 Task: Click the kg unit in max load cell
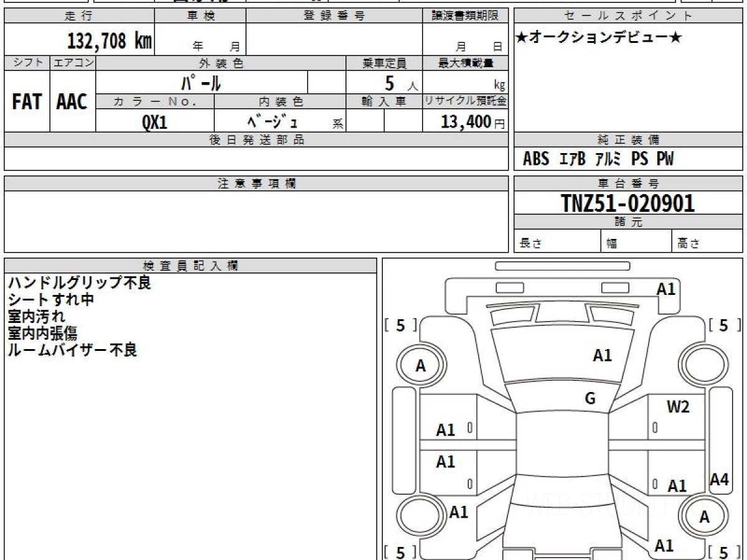[x=499, y=86]
